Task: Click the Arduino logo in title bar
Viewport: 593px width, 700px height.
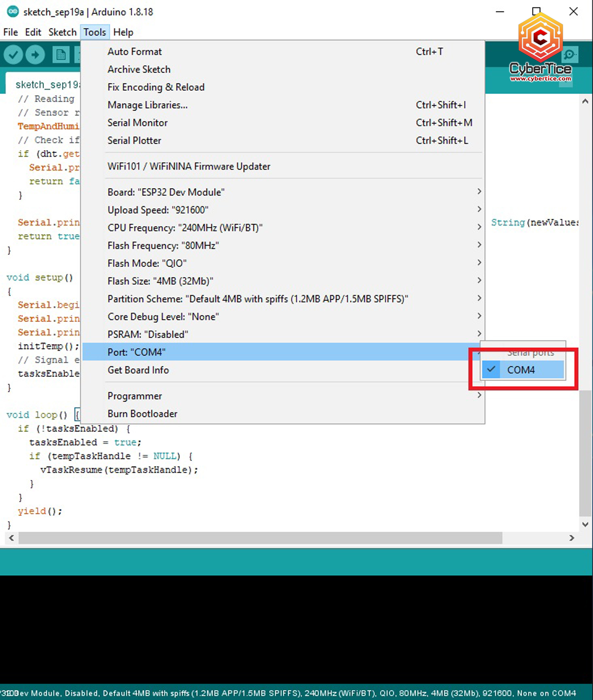Action: [x=13, y=12]
